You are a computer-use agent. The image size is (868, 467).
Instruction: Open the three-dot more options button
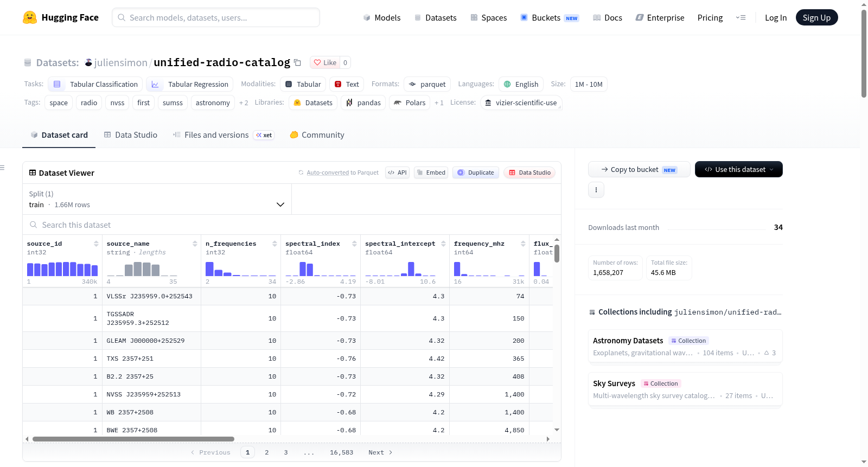pyautogui.click(x=596, y=190)
